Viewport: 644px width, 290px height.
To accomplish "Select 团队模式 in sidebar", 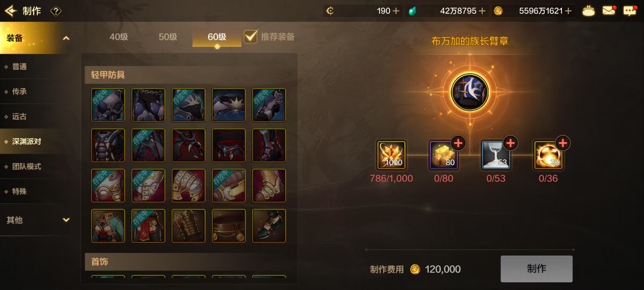I will pyautogui.click(x=27, y=166).
